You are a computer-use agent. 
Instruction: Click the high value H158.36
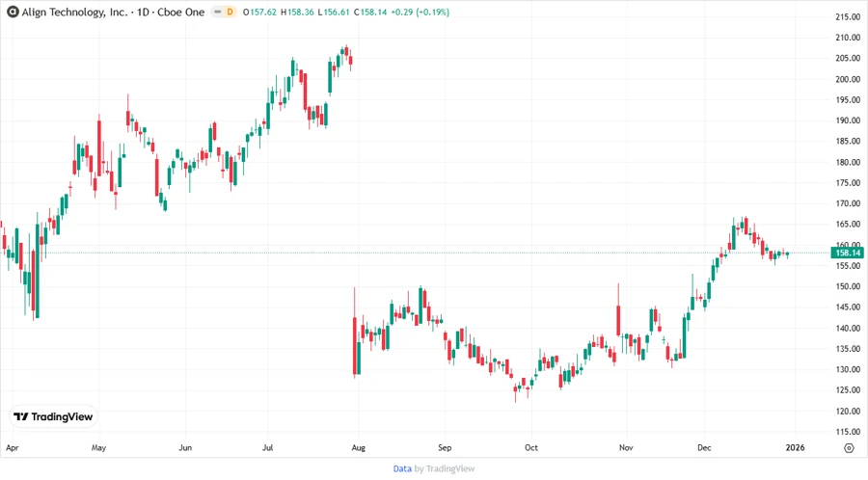(x=297, y=12)
